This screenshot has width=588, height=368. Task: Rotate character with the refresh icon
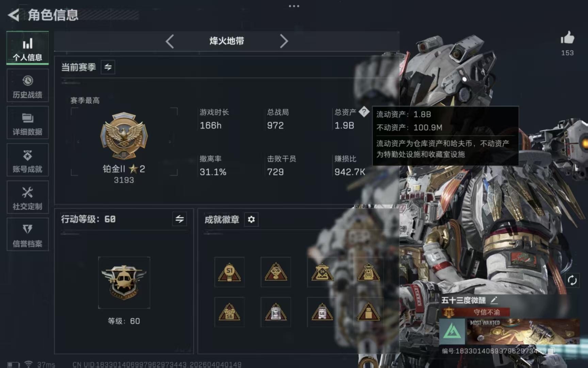[x=572, y=280]
